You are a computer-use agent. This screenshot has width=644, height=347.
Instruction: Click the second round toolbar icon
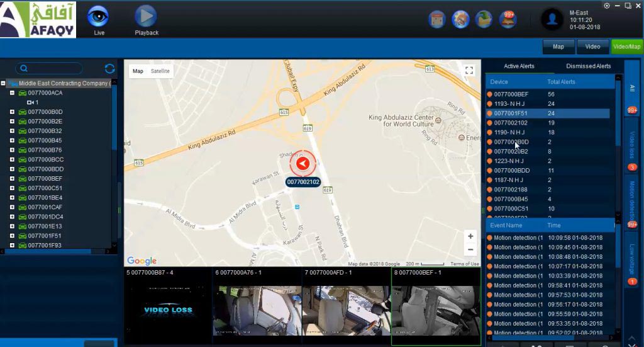460,20
